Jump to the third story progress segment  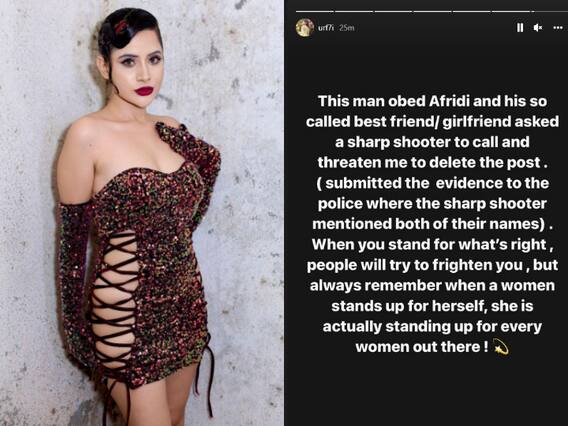(x=393, y=11)
